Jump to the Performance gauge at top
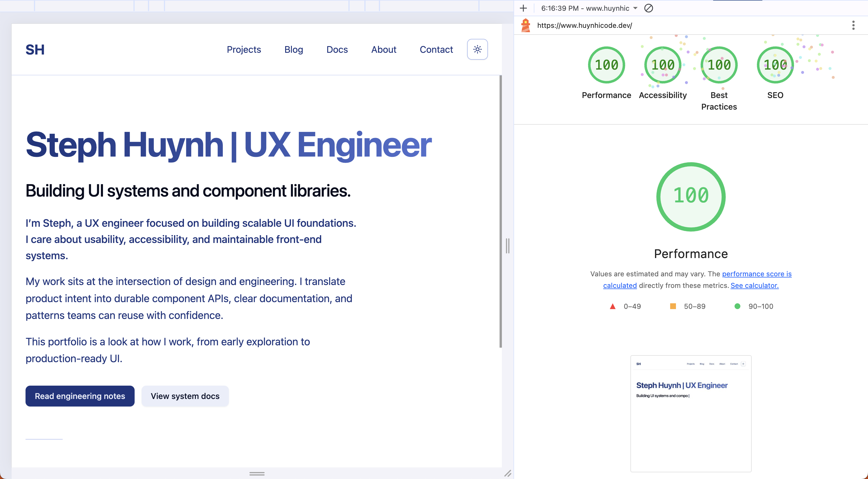This screenshot has height=479, width=868. point(606,65)
